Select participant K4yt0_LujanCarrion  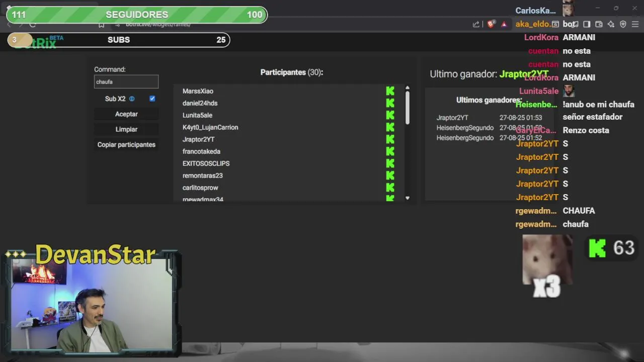point(210,127)
